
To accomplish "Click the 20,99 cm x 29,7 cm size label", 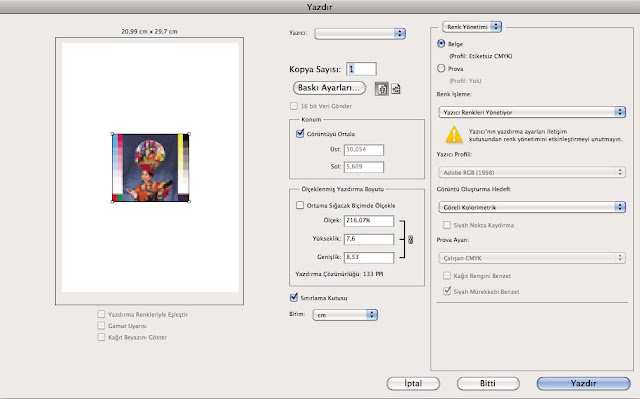I will coord(149,31).
